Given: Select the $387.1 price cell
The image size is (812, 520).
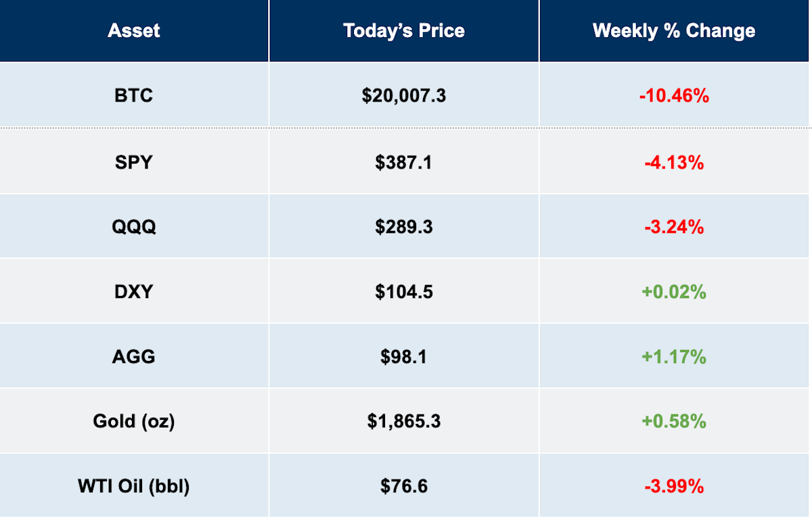Looking at the screenshot, I should [x=404, y=162].
